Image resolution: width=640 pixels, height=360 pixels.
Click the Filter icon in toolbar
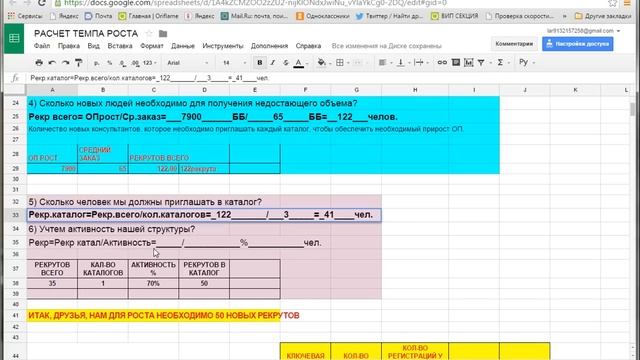482,62
